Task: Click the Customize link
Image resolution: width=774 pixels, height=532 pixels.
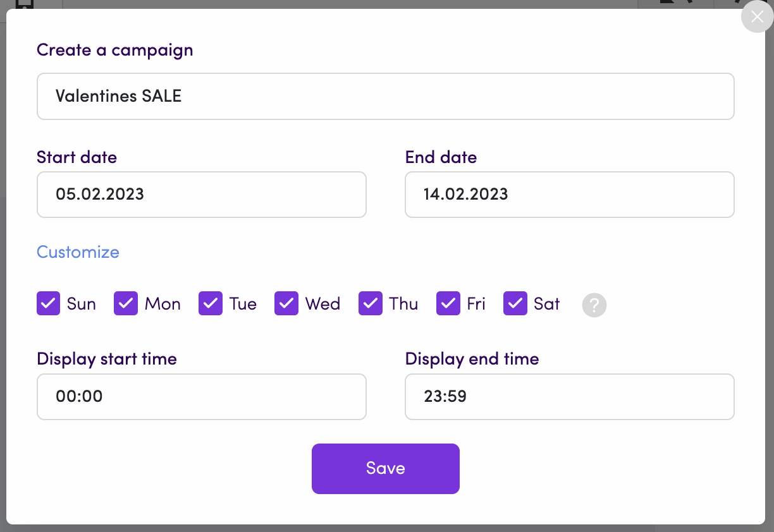Action: (x=78, y=252)
